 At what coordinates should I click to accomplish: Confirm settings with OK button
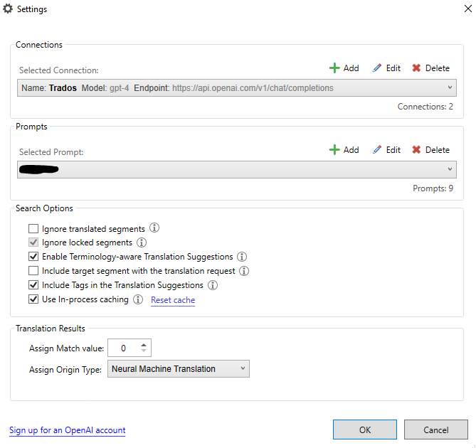tap(365, 430)
